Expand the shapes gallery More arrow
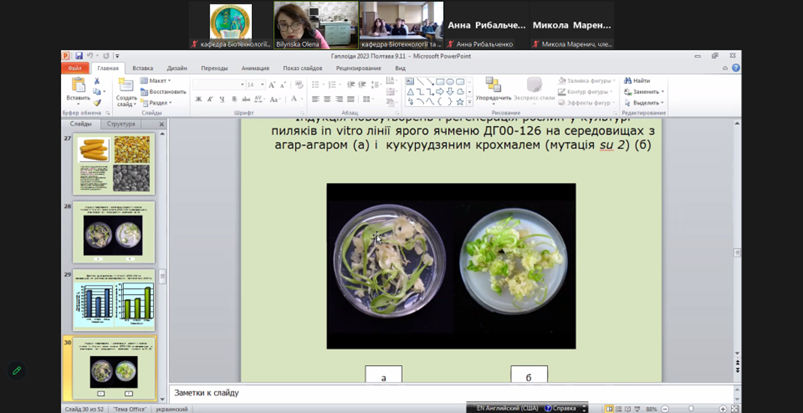 click(x=469, y=102)
